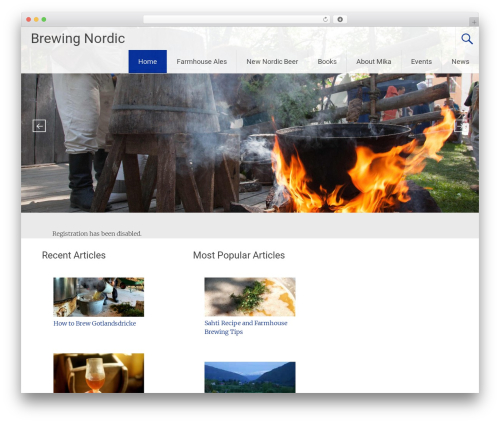Click the Sahti recipe herb thumbnail

(x=250, y=297)
